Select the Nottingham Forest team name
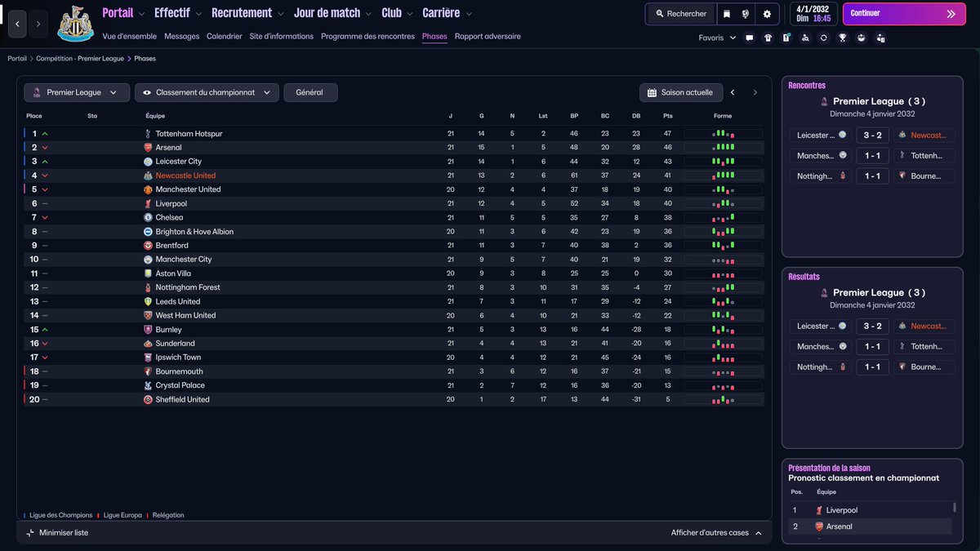 188,287
